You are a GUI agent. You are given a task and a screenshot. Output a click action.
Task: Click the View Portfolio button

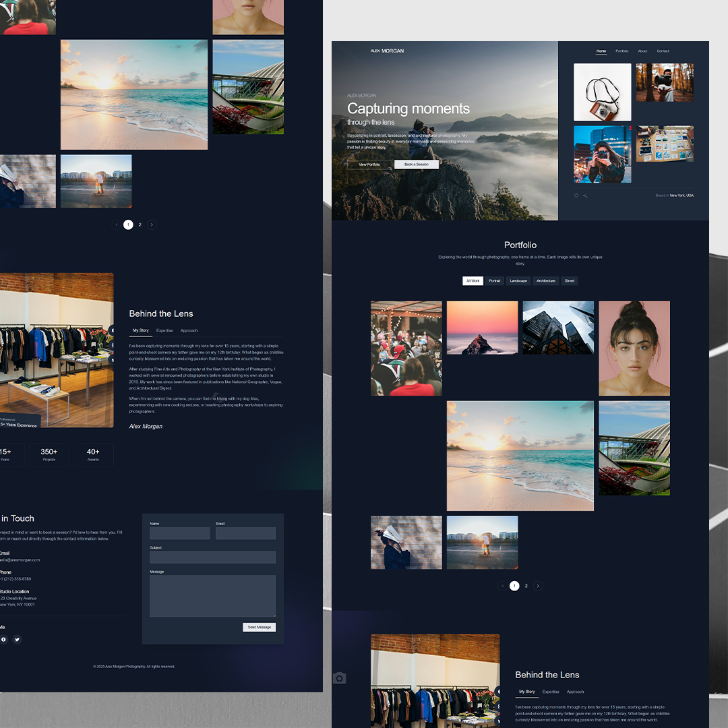[369, 164]
